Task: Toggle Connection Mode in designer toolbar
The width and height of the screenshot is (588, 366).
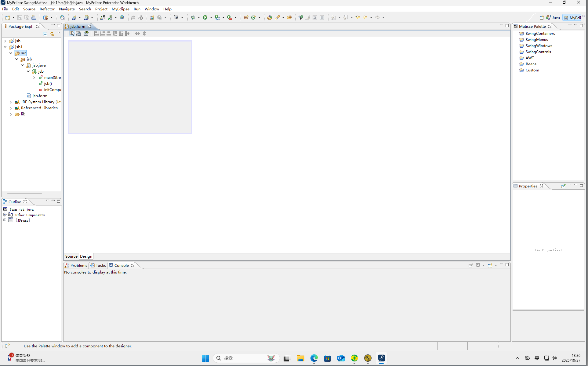Action: tap(78, 34)
